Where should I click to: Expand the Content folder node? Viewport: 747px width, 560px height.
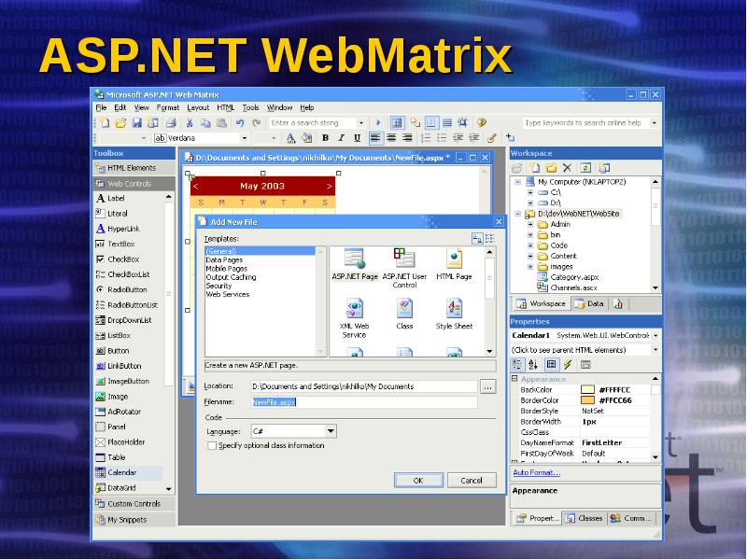coord(530,256)
